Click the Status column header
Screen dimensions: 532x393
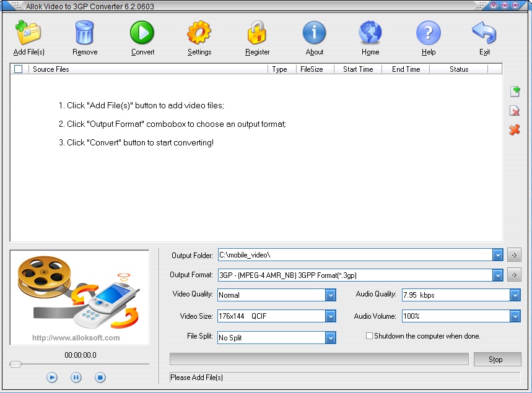[x=459, y=69]
